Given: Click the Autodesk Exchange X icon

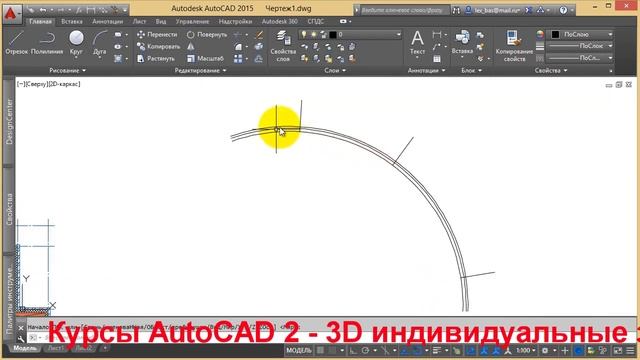Looking at the screenshot, I should (528, 10).
